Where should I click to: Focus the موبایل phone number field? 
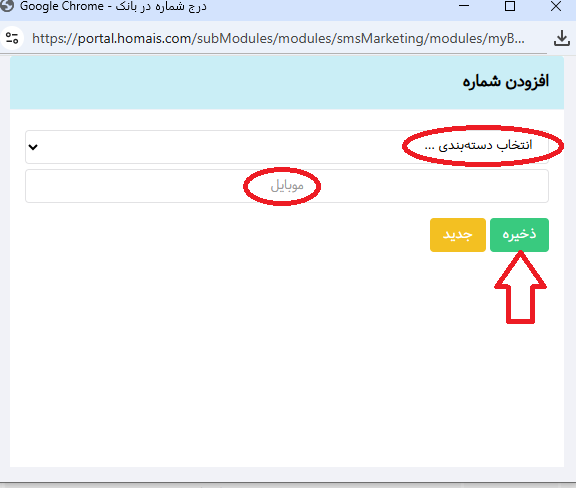(x=287, y=186)
